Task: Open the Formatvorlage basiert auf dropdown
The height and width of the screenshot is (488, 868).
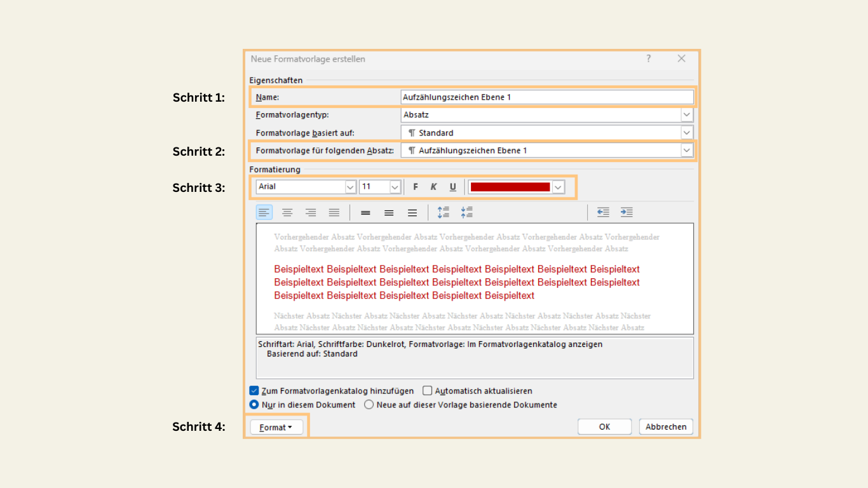Action: (687, 132)
